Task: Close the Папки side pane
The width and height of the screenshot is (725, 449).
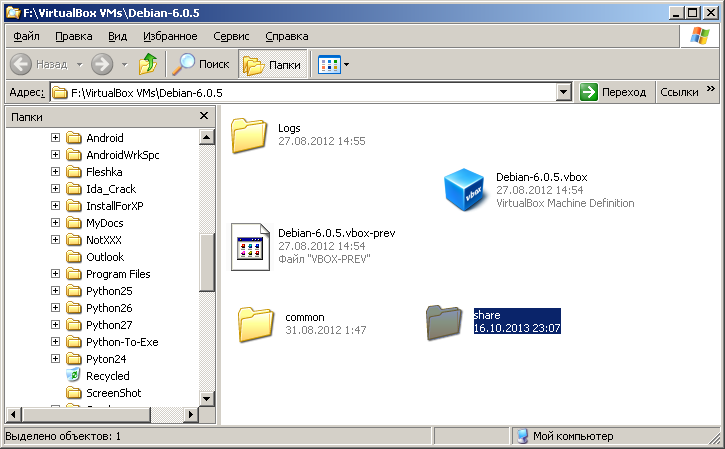Action: 204,116
